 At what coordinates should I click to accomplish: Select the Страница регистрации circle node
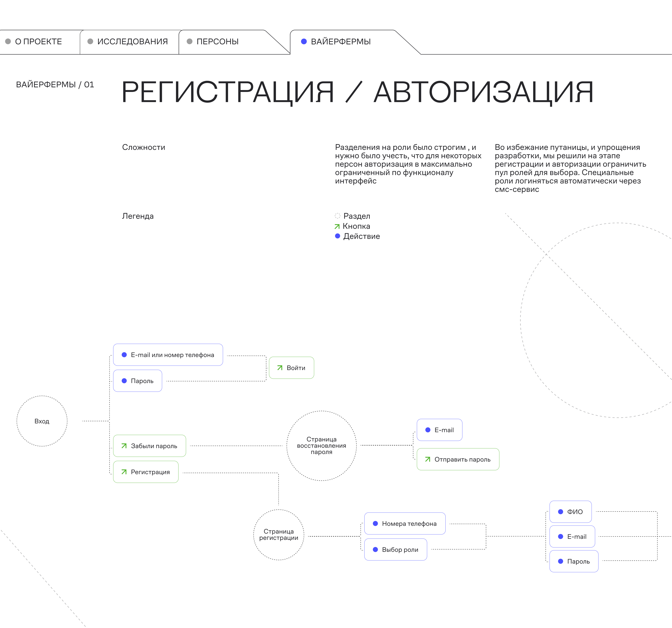tap(278, 534)
